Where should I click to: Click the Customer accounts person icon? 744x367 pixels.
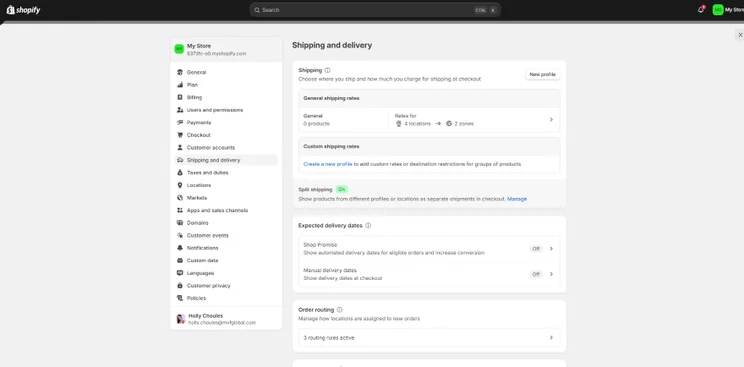point(180,148)
